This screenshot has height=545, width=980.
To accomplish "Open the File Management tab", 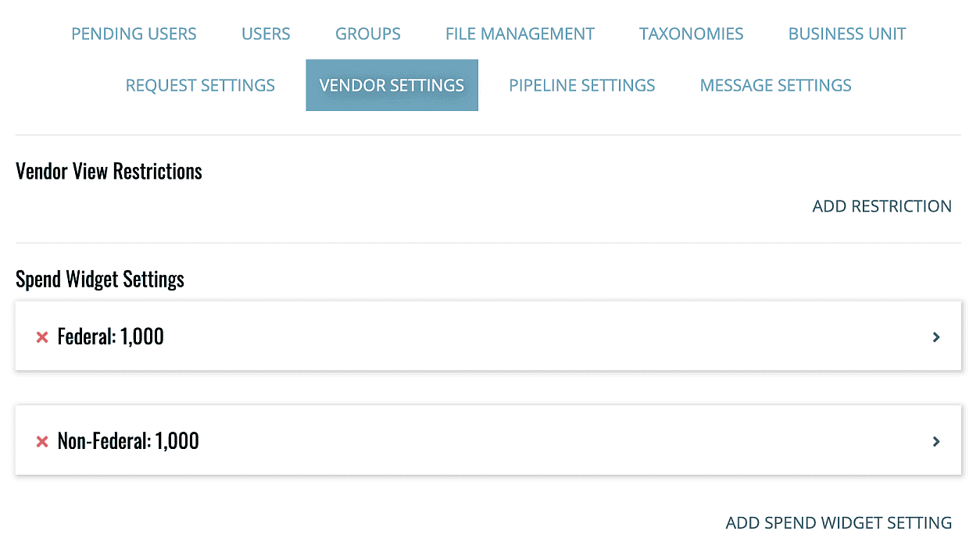I will point(520,34).
